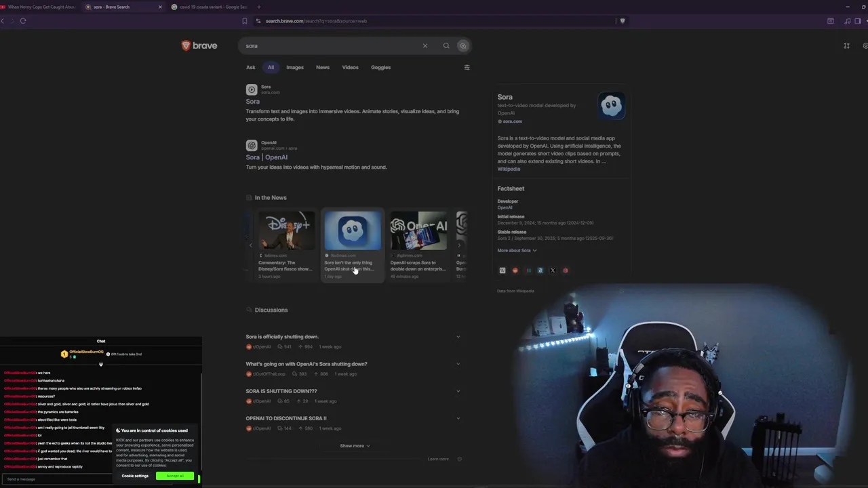Open the grid icon at page top right
The image size is (868, 488).
coord(846,45)
